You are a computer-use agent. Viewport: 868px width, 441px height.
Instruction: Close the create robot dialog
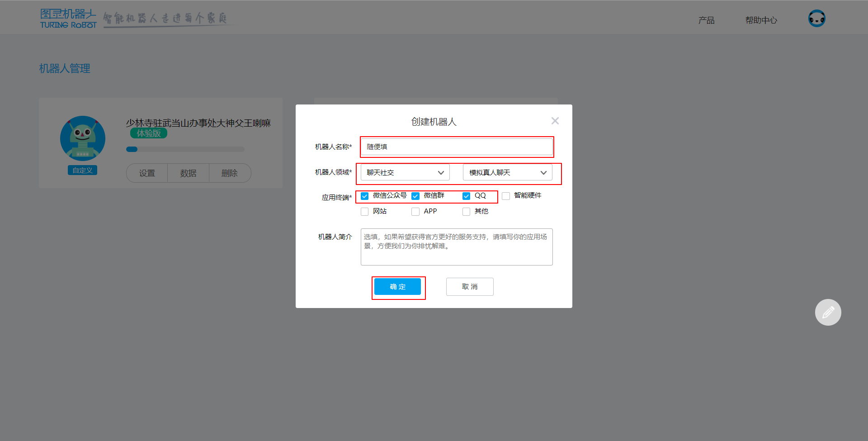tap(555, 121)
